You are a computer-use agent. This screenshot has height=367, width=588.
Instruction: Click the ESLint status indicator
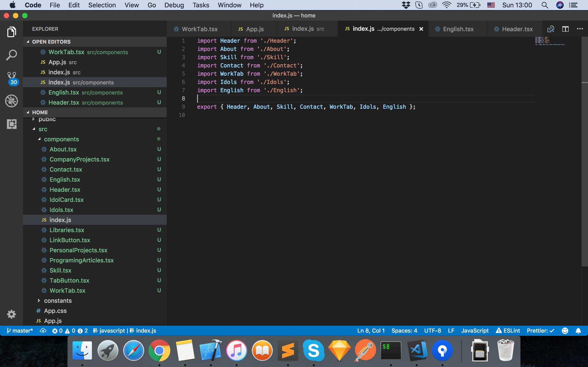(x=508, y=331)
